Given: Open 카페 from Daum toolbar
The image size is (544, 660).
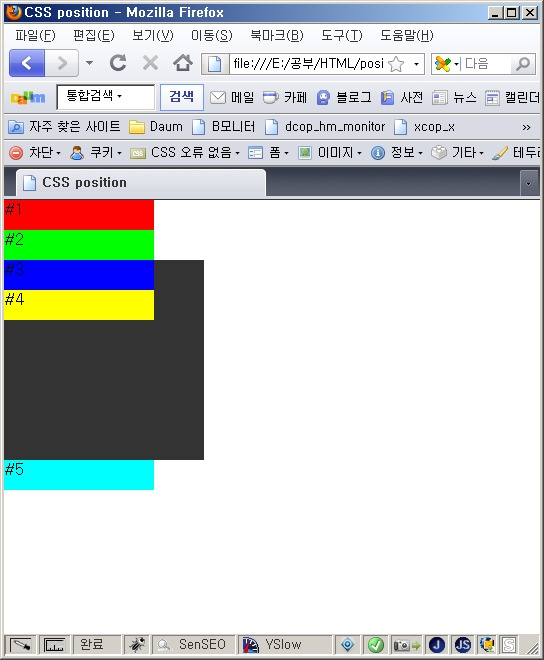Looking at the screenshot, I should (285, 98).
